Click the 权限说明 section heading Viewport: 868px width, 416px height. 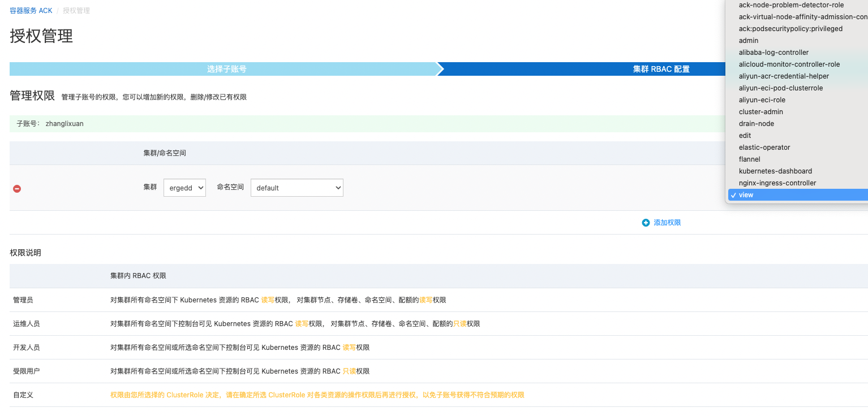[25, 253]
